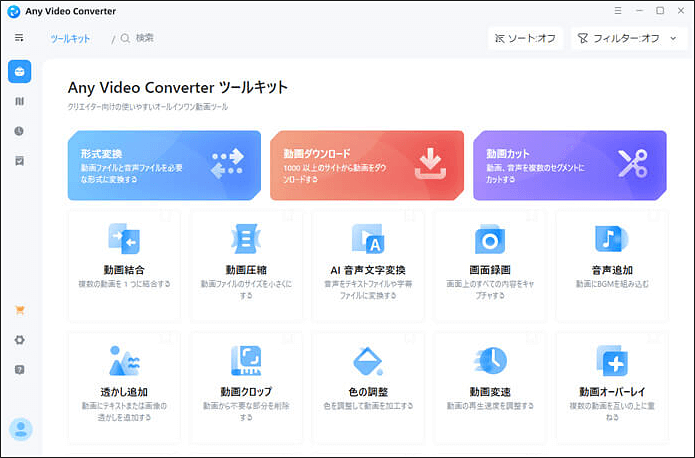The height and width of the screenshot is (458, 695).
Task: Click the 画面録画 screen record icon
Action: pyautogui.click(x=490, y=239)
